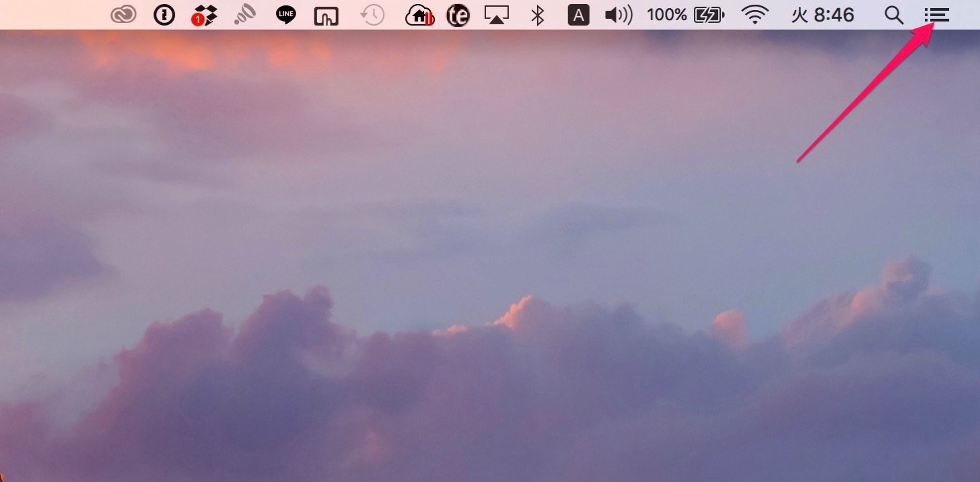Screen dimensions: 980x482
Task: Open the Bluetooth status menu
Action: (x=537, y=15)
